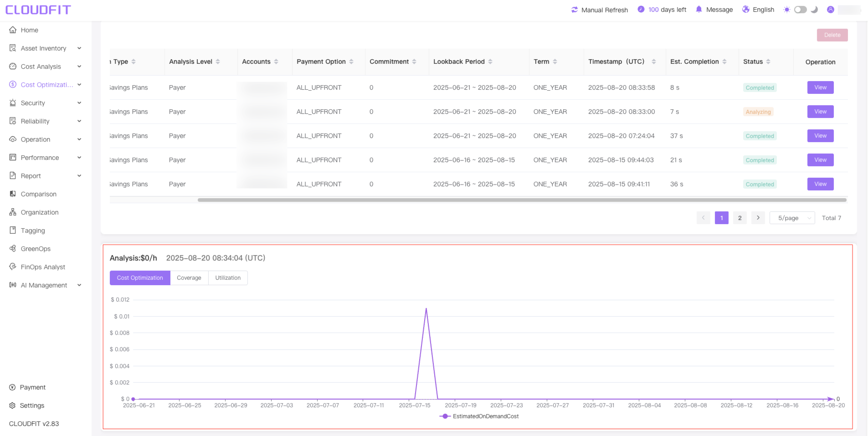View the 07:24:04 analysis row
The height and width of the screenshot is (436, 868).
(x=820, y=136)
